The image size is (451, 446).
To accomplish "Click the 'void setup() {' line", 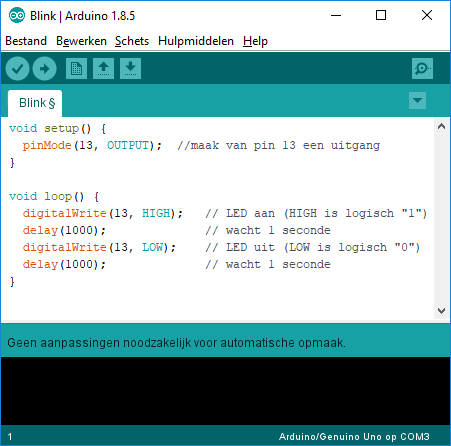I will click(58, 129).
